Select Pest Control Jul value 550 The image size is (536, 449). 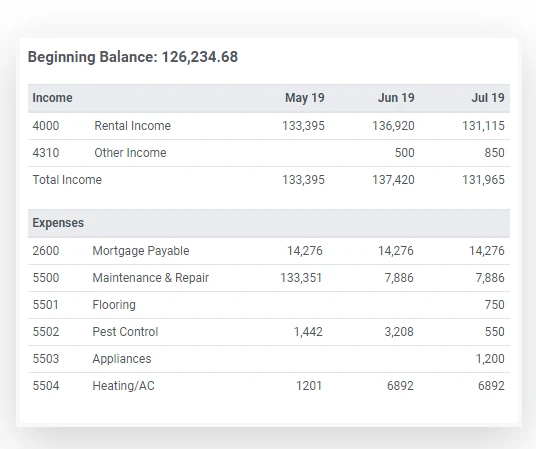pyautogui.click(x=495, y=332)
